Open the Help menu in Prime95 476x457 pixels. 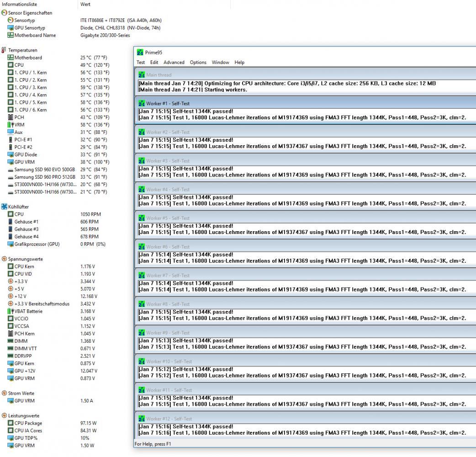tap(239, 62)
